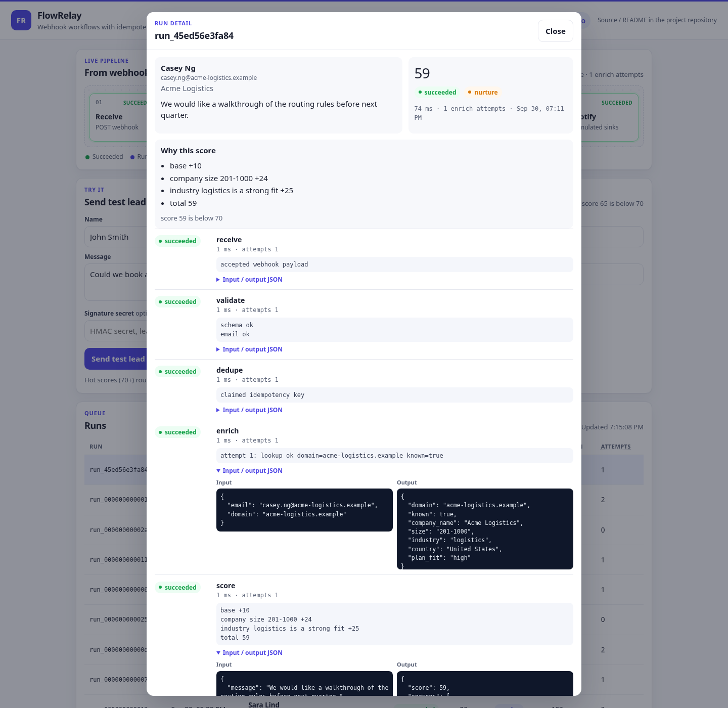This screenshot has width=728, height=708.
Task: Click the FR FlowRelay logo icon
Action: [21, 20]
